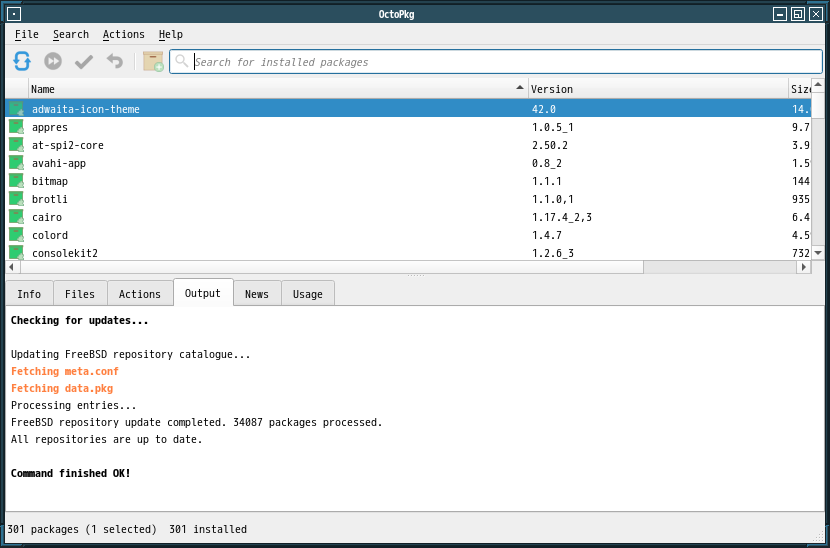Viewport: 830px width, 548px height.
Task: Click the system upgrade fast-forward icon
Action: (53, 61)
